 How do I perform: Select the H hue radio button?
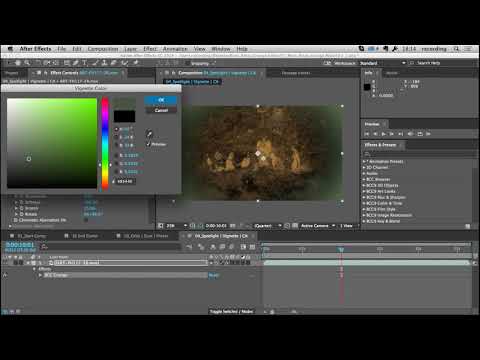pyautogui.click(x=116, y=129)
